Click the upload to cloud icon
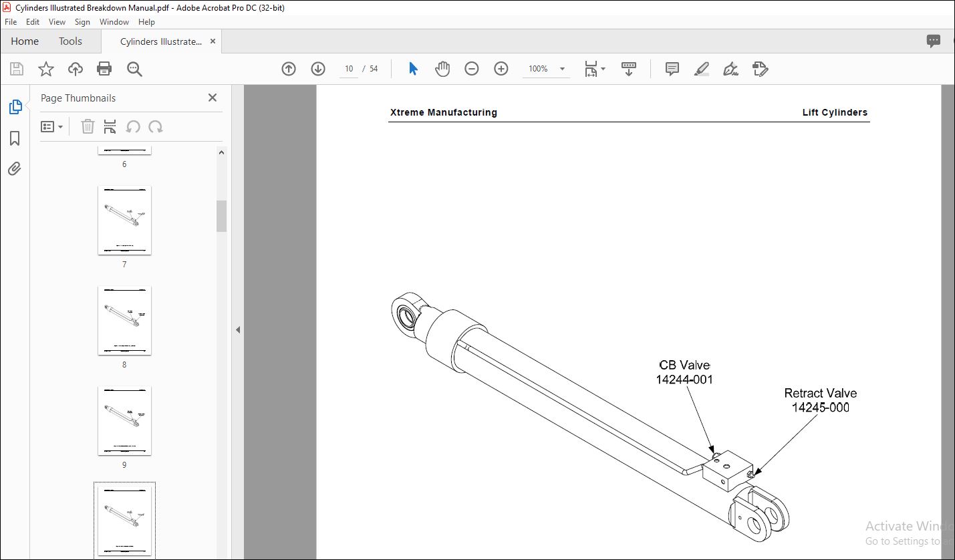This screenshot has height=560, width=955. pos(76,69)
